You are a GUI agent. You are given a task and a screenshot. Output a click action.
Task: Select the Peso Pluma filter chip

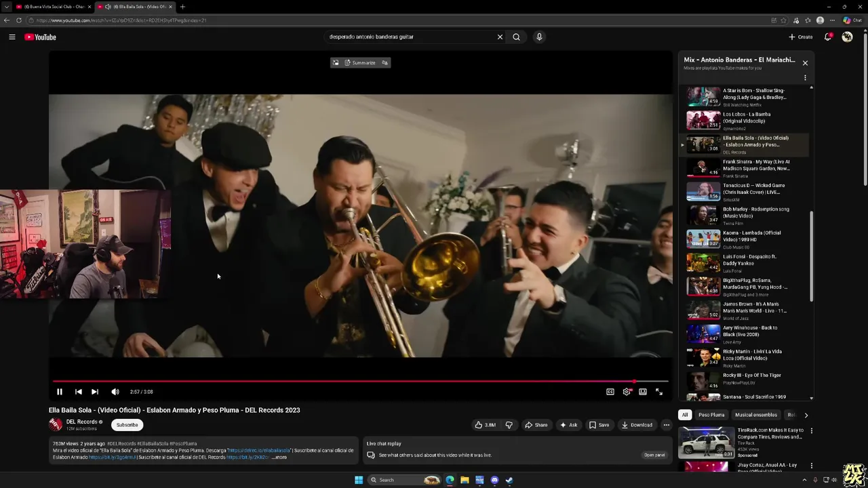[711, 415]
